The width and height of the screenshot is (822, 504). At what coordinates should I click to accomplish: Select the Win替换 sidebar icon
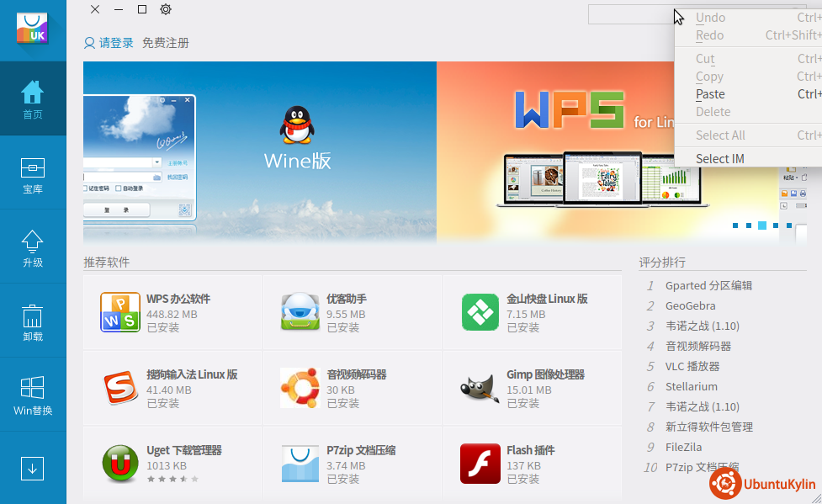tap(33, 395)
